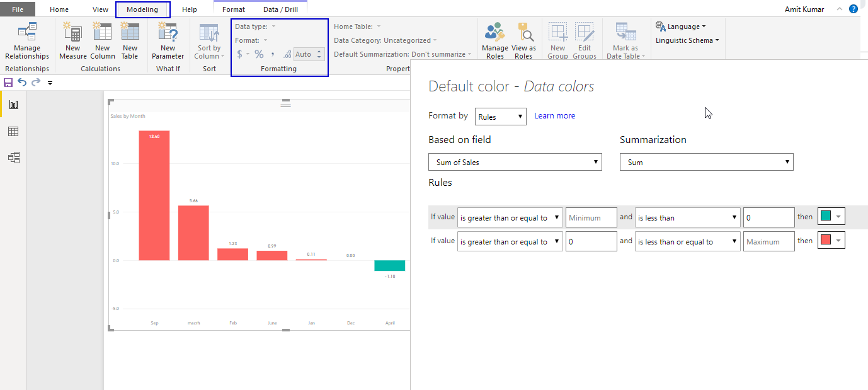This screenshot has width=868, height=390.
Task: Apply currency format dollar icon
Action: pyautogui.click(x=239, y=54)
